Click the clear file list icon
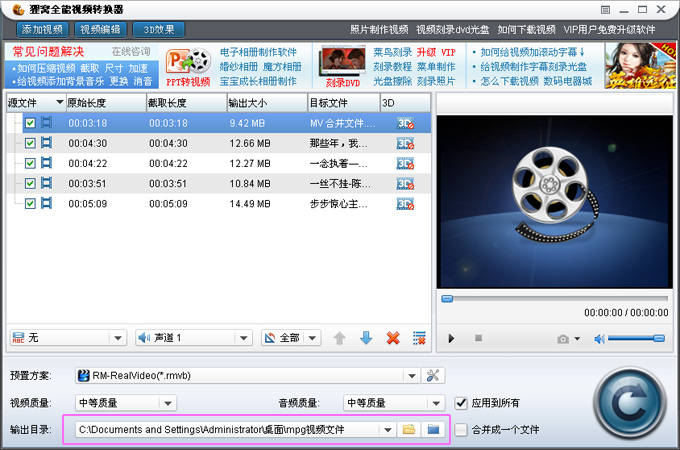 coord(419,338)
